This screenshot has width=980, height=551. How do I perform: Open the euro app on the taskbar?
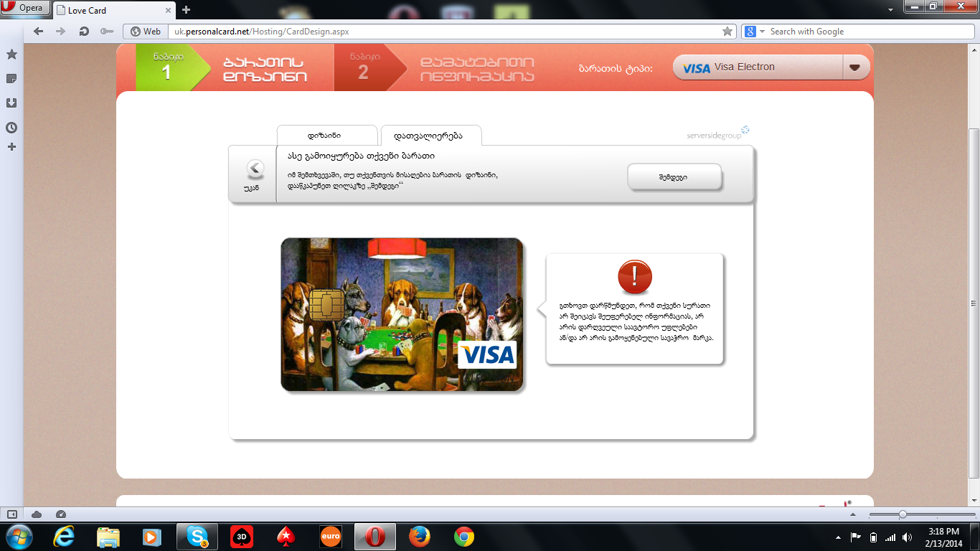click(x=331, y=537)
